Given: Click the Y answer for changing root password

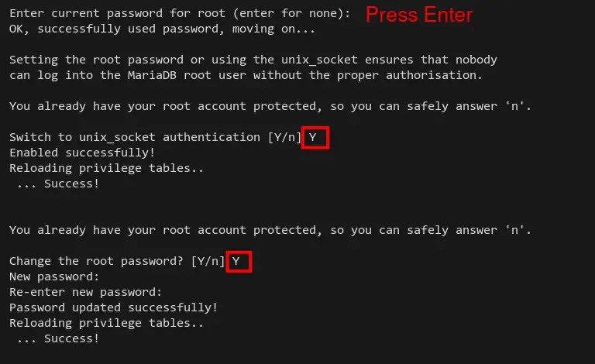Looking at the screenshot, I should tap(239, 261).
